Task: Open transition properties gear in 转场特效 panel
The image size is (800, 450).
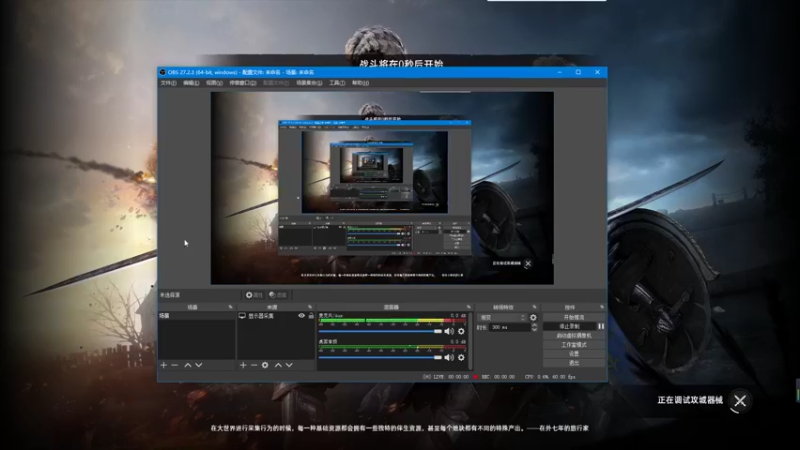Action: click(533, 317)
